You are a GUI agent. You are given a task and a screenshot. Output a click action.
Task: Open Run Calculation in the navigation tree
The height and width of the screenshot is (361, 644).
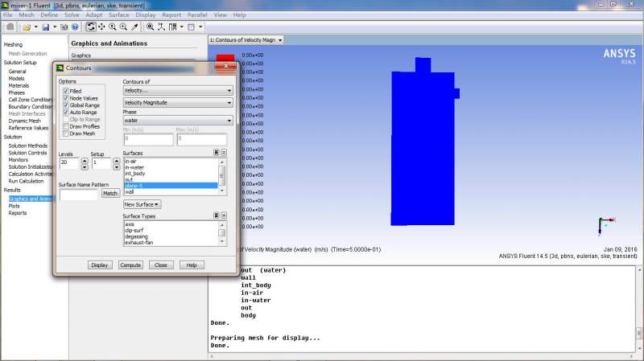coord(26,181)
